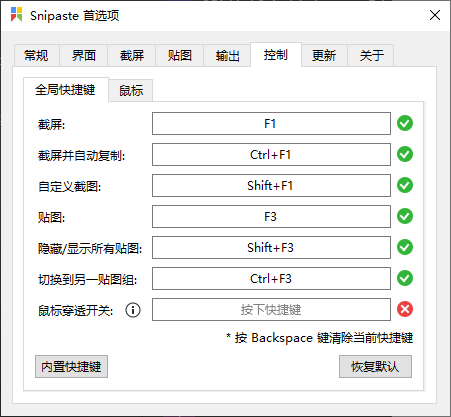
Task: Switch to the 输出 tab
Action: pyautogui.click(x=227, y=55)
